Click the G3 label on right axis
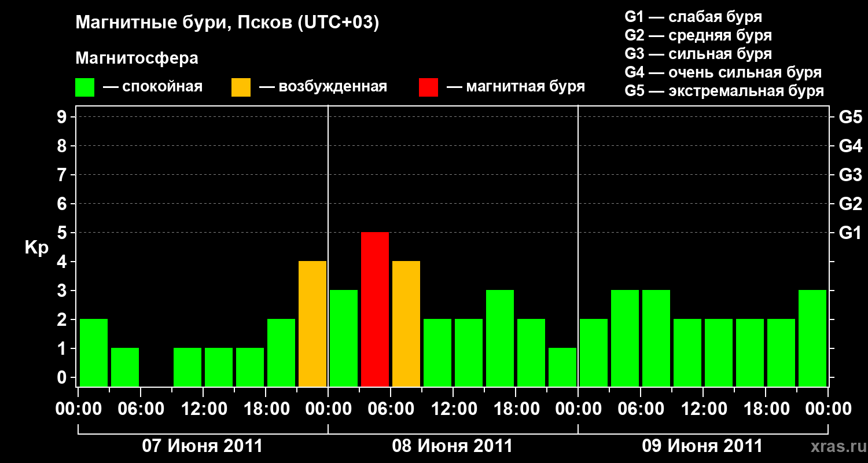The width and height of the screenshot is (868, 463). tap(851, 175)
